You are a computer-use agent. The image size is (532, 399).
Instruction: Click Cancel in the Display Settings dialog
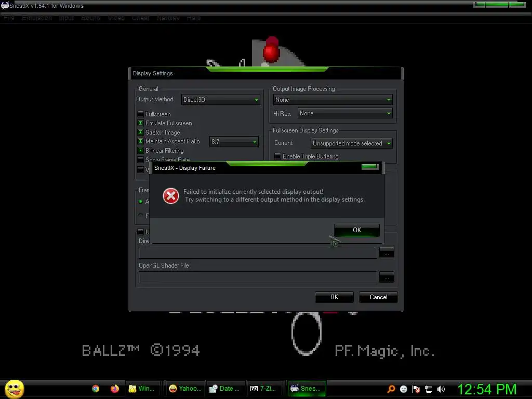pyautogui.click(x=378, y=297)
